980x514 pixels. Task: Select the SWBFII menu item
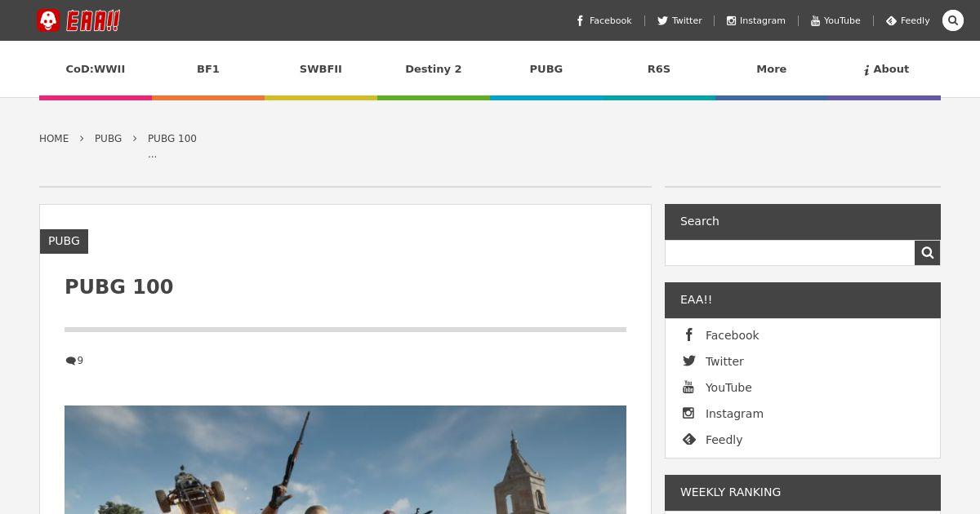click(321, 69)
